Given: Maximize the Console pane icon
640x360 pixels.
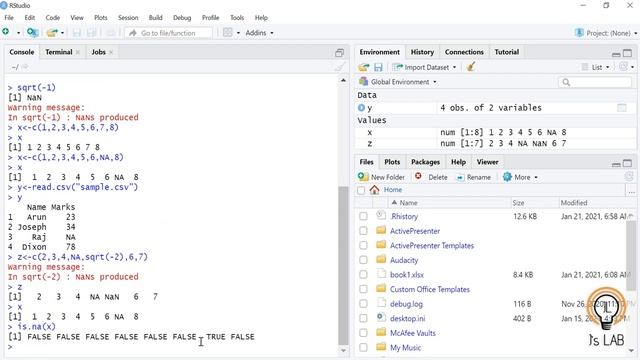Looking at the screenshot, I should tap(339, 53).
